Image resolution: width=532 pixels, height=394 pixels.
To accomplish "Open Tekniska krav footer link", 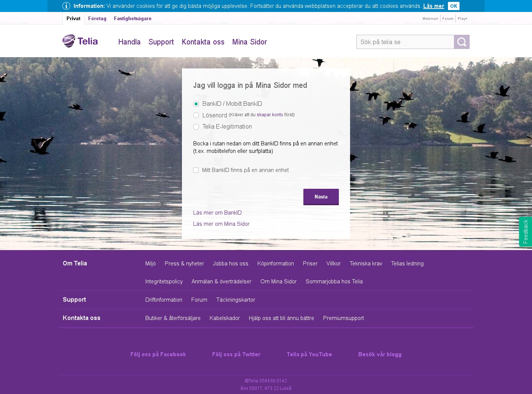I will point(366,264).
